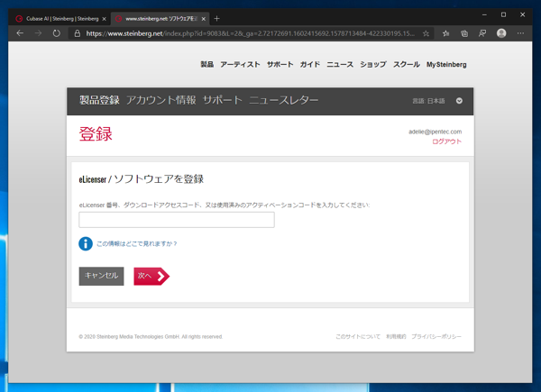This screenshot has width=541, height=392.
Task: Minimize the browser window
Action: point(484,14)
